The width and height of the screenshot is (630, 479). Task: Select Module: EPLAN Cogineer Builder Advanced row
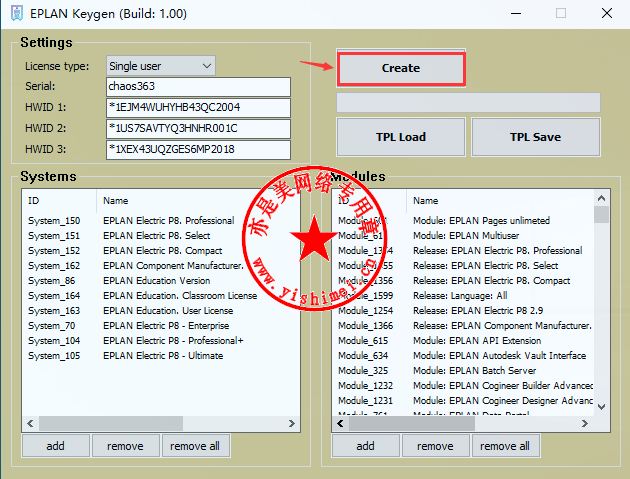pos(463,386)
